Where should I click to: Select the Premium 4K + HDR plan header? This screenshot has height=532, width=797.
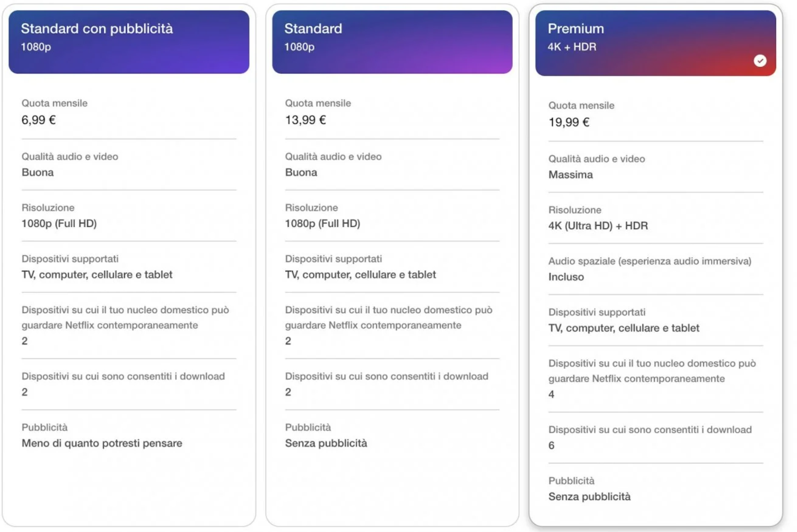[x=655, y=43]
